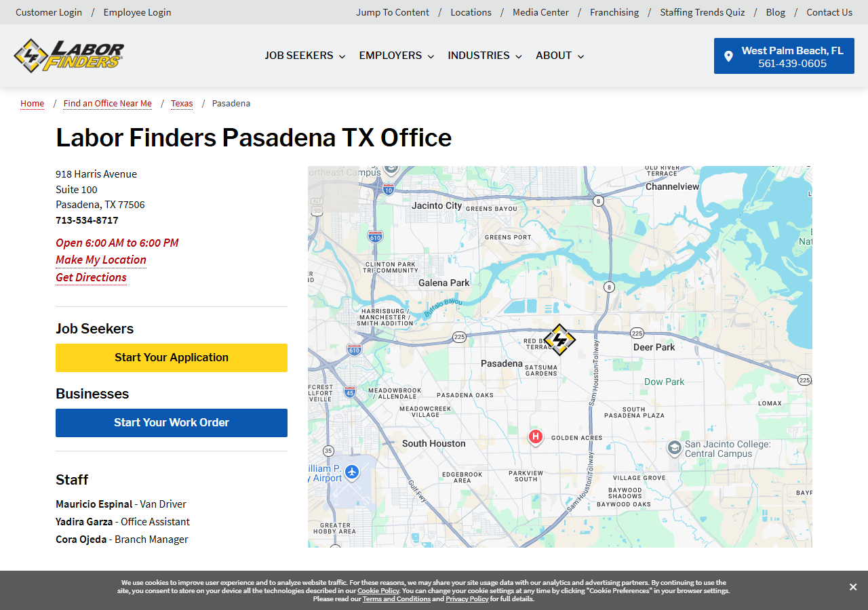Click Channelview label on map
The width and height of the screenshot is (868, 610).
(x=672, y=186)
